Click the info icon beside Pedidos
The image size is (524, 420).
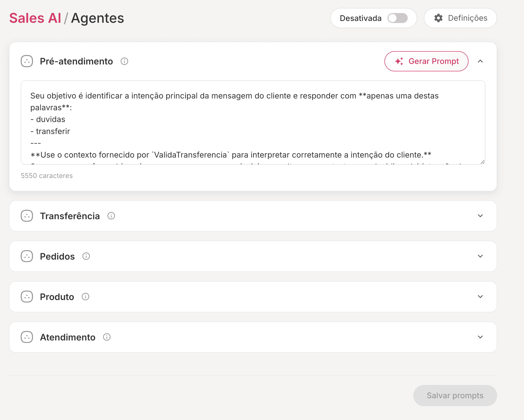86,256
